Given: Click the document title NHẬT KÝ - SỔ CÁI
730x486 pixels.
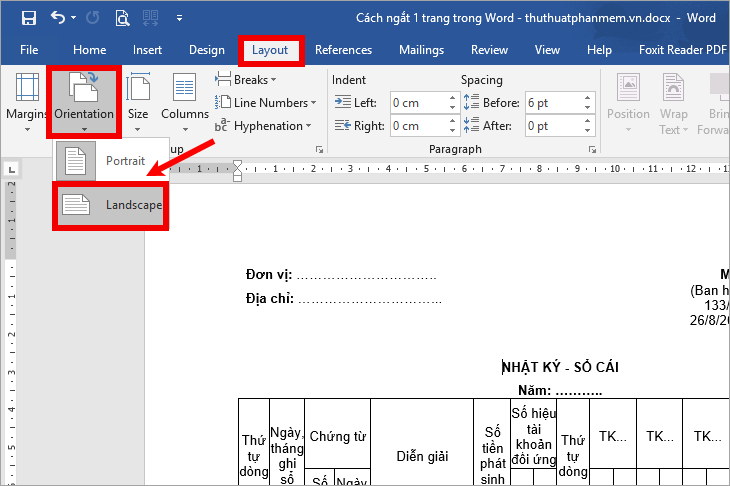Looking at the screenshot, I should 560,367.
